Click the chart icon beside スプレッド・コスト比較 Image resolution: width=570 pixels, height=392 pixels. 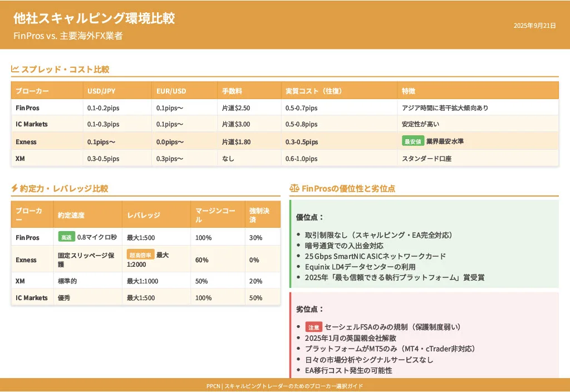click(x=15, y=70)
